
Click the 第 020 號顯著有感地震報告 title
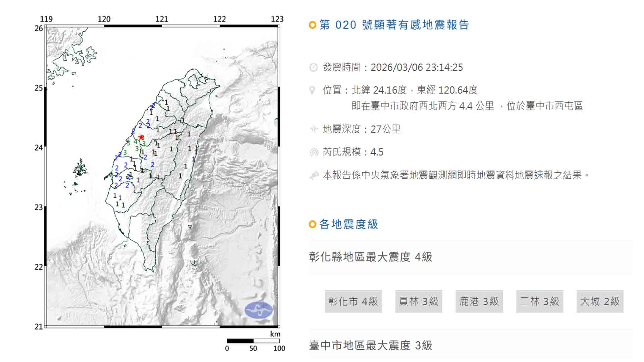point(394,25)
